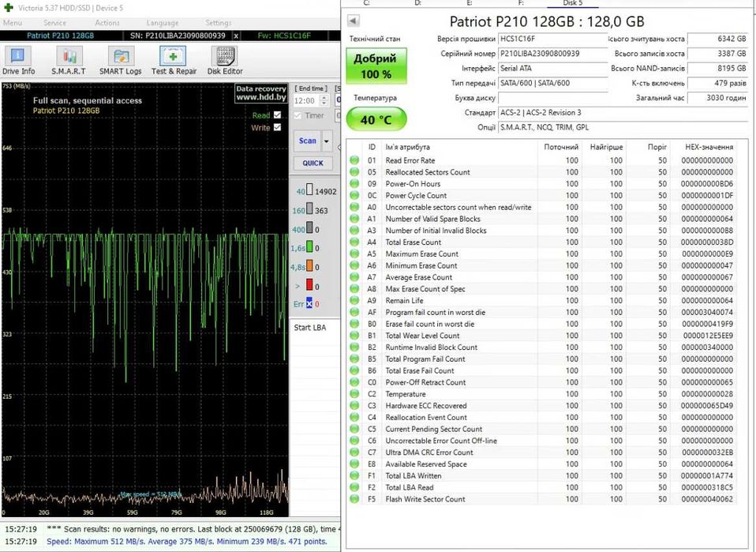Open the Settings menu
Screen dimensions: 756x552
(x=219, y=23)
